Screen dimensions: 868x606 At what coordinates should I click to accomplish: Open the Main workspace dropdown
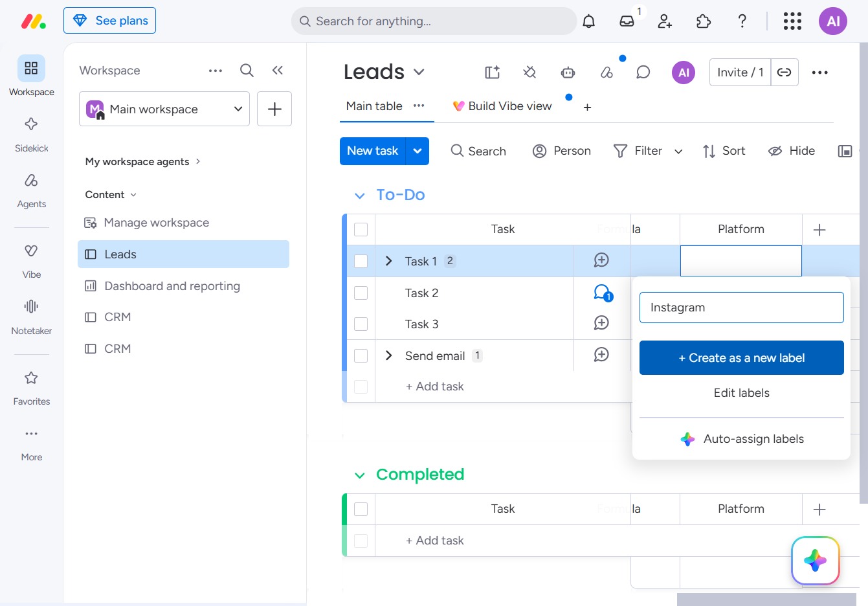[164, 109]
